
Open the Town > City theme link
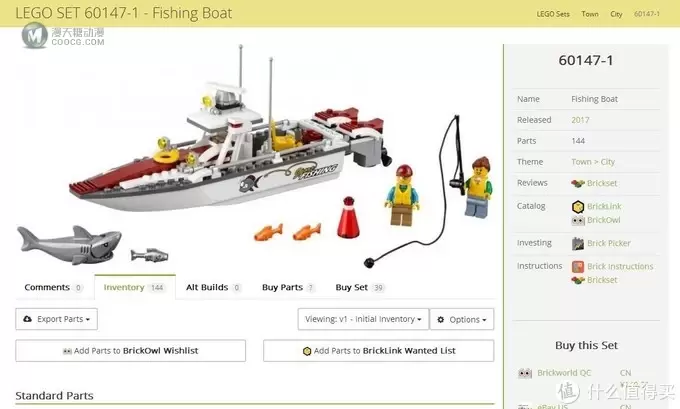tap(593, 162)
